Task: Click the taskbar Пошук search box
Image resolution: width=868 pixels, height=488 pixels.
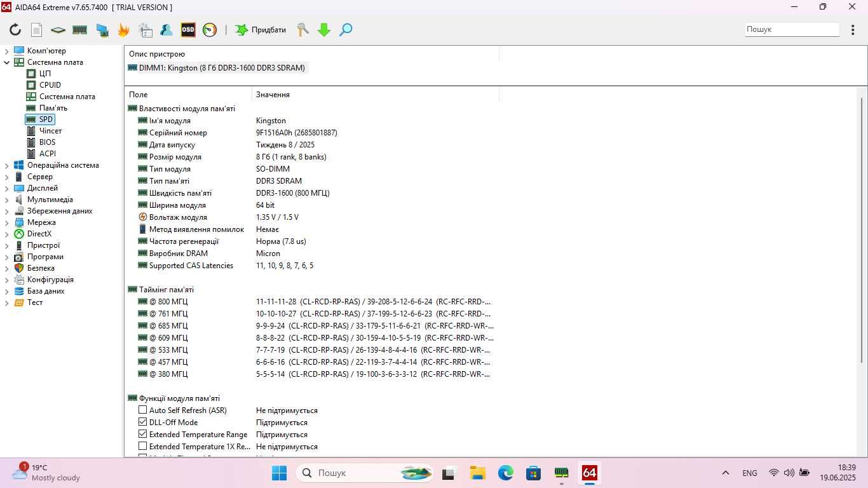Action: 365,473
